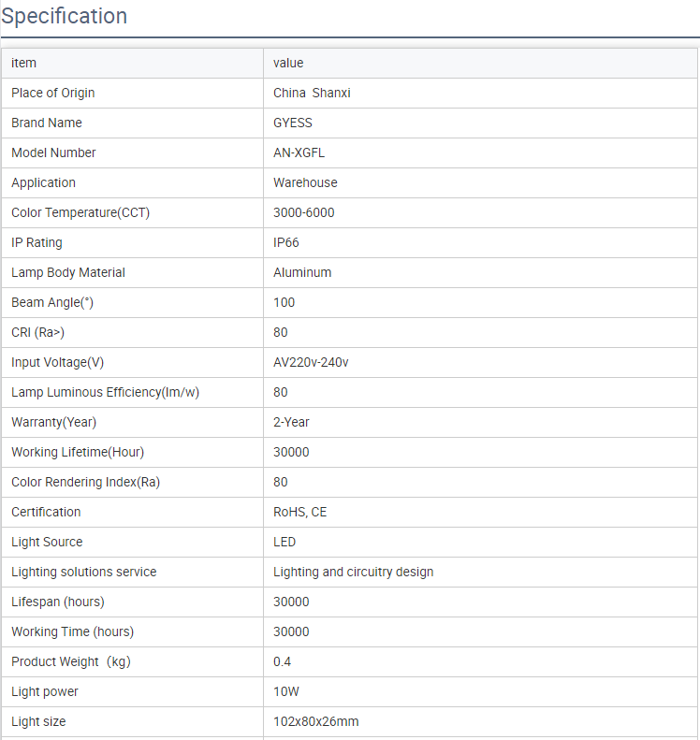The height and width of the screenshot is (740, 700).
Task: Click the Beam Angle label
Action: 52,302
